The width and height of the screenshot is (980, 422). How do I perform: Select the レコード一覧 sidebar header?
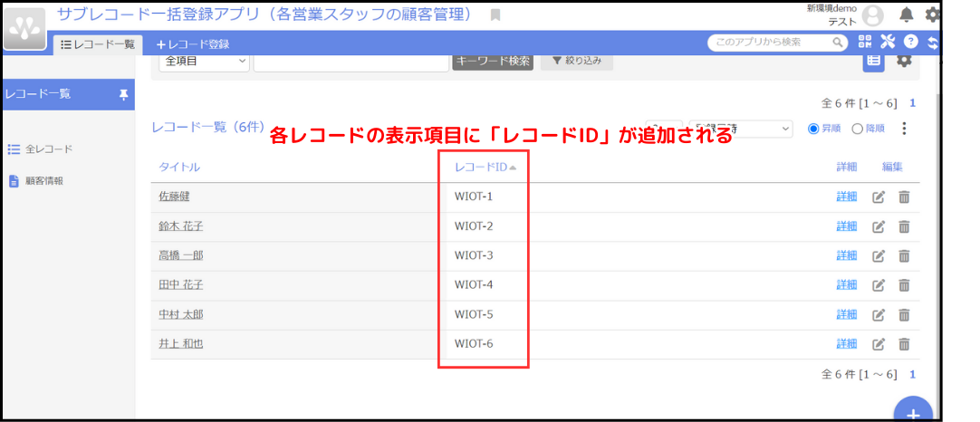[68, 94]
